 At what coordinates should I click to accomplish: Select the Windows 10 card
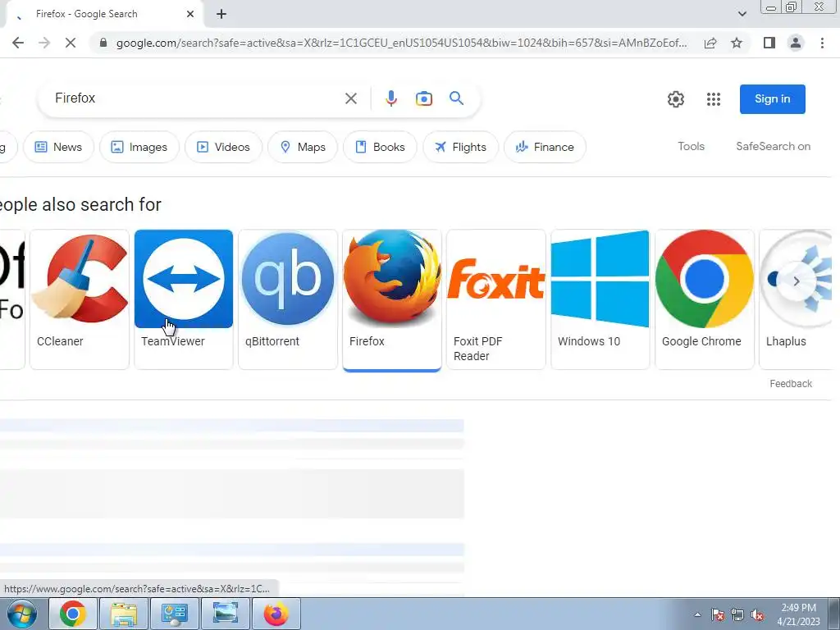click(x=600, y=299)
